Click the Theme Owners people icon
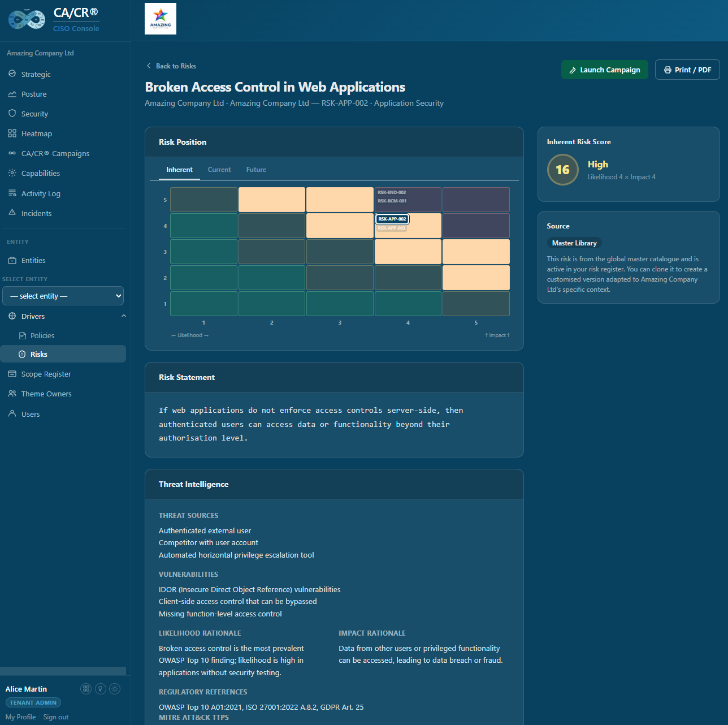728x725 pixels. [x=12, y=394]
